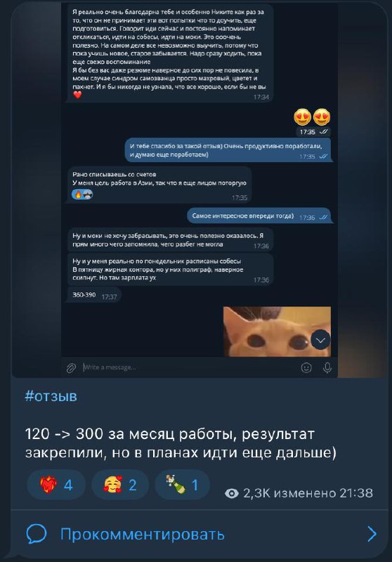This screenshot has width=392, height=562.
Task: Click the double heart-eyes emoji message
Action: click(312, 117)
